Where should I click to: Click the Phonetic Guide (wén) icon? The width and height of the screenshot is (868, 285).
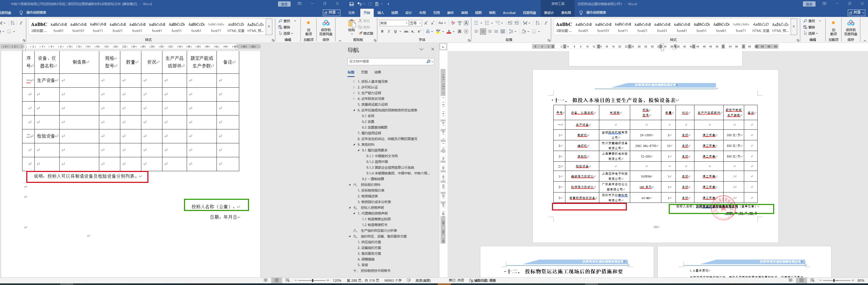point(460,23)
